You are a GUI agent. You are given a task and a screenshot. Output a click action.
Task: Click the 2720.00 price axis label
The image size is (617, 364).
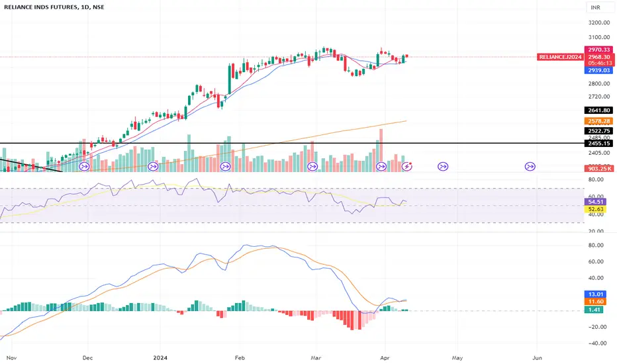click(599, 97)
